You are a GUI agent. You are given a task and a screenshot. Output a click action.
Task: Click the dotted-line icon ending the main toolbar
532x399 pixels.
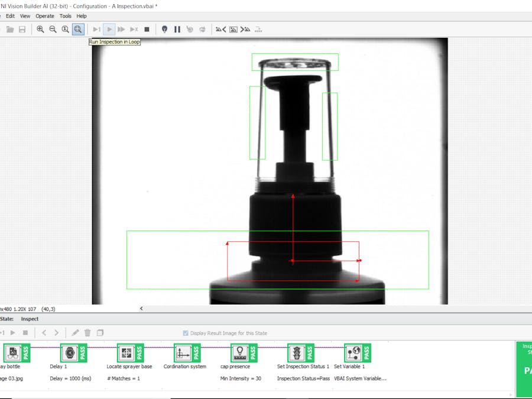(258, 30)
